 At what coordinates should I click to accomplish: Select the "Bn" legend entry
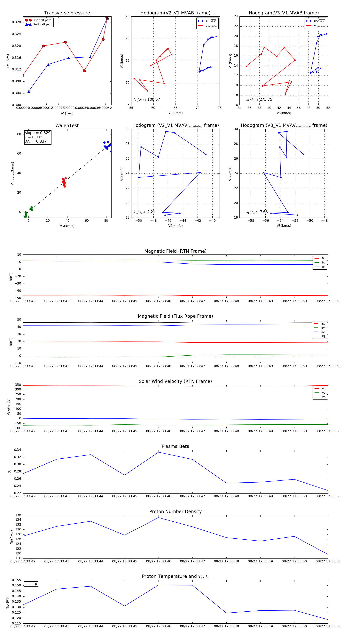click(320, 267)
